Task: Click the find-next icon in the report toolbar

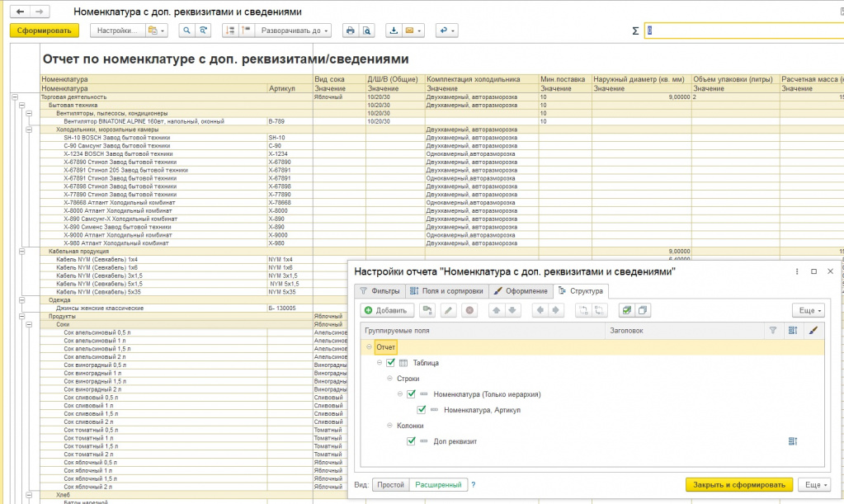Action: [x=203, y=31]
